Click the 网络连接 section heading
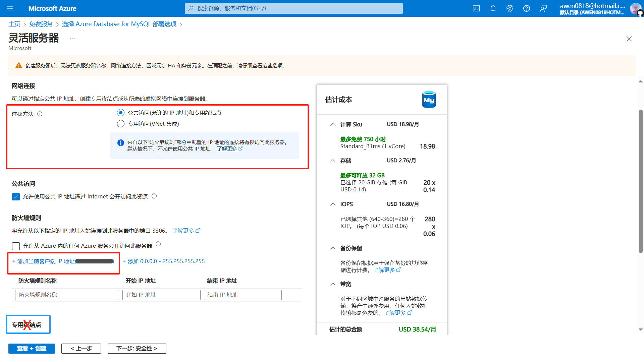 tap(23, 86)
